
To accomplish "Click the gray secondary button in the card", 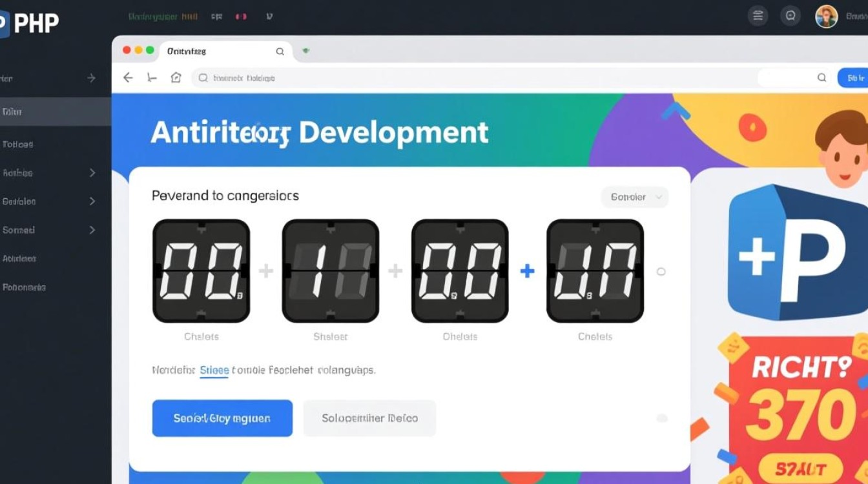I will pos(369,418).
